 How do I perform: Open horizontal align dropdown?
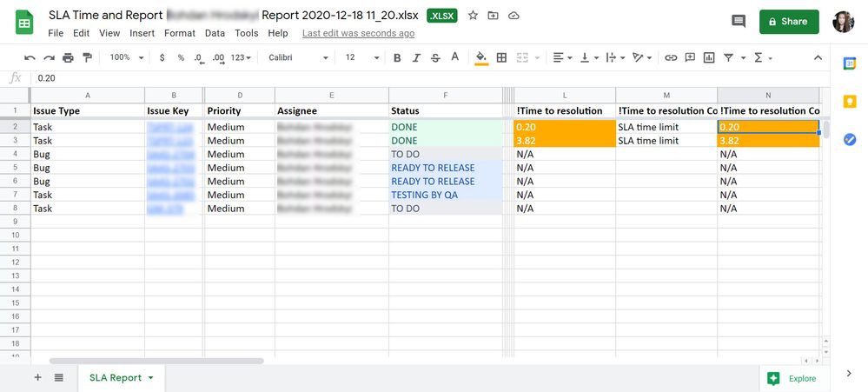562,57
